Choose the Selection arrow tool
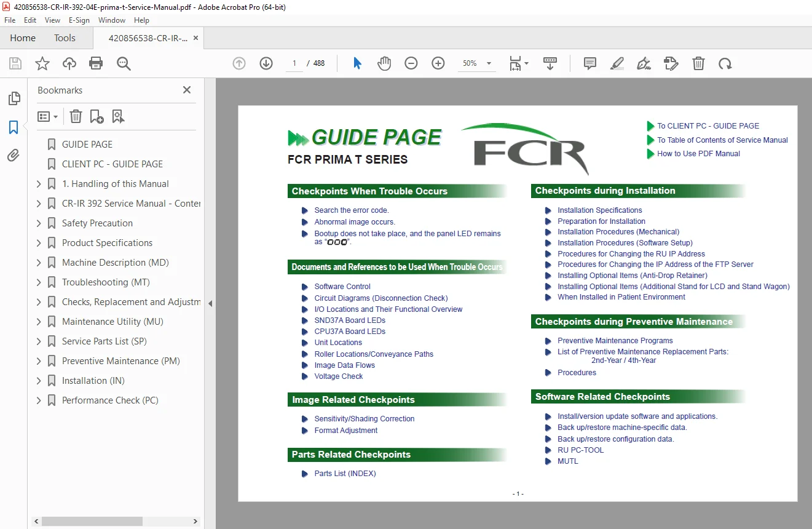 (357, 63)
